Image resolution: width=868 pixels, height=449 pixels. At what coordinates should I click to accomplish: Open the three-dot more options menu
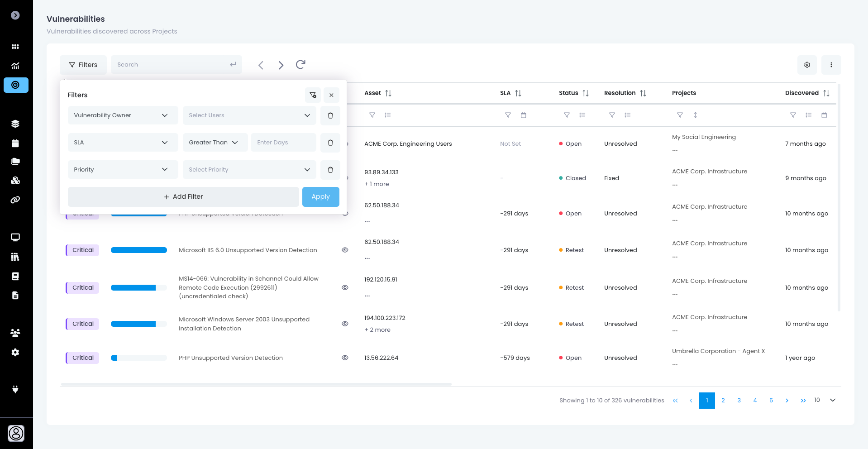point(831,65)
